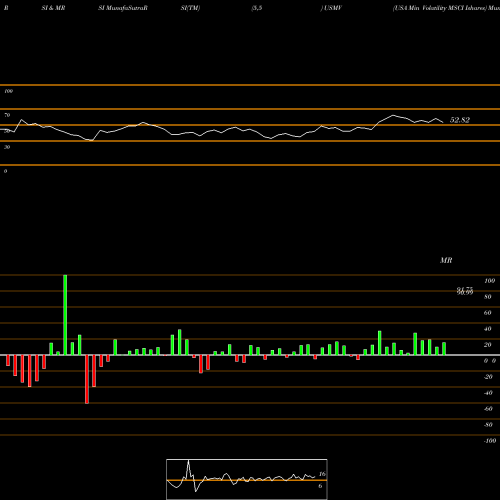Click the value 6 in mini chart
Image resolution: width=500 pixels, height=500 pixels.
coord(320,486)
